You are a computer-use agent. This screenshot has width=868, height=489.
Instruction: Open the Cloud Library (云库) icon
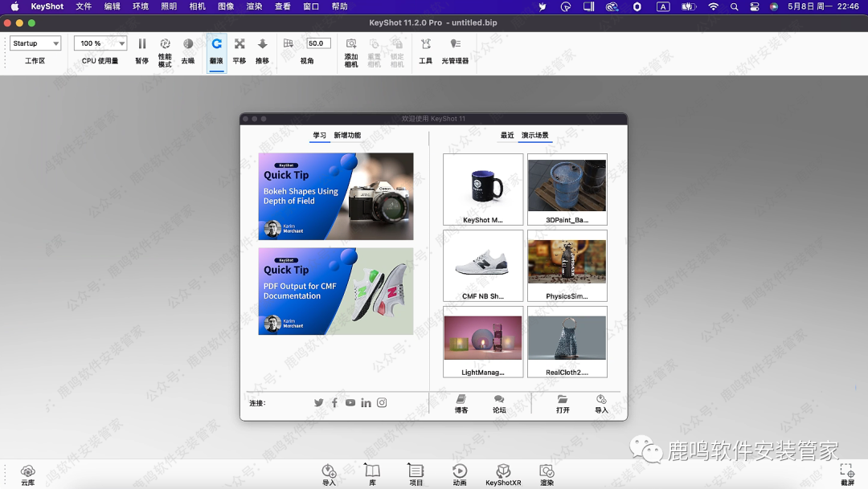point(28,474)
